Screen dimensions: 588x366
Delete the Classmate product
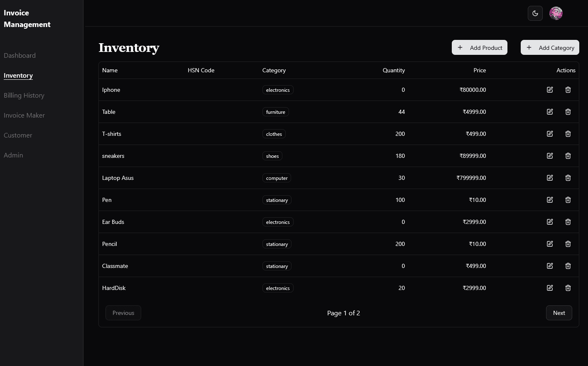point(568,266)
